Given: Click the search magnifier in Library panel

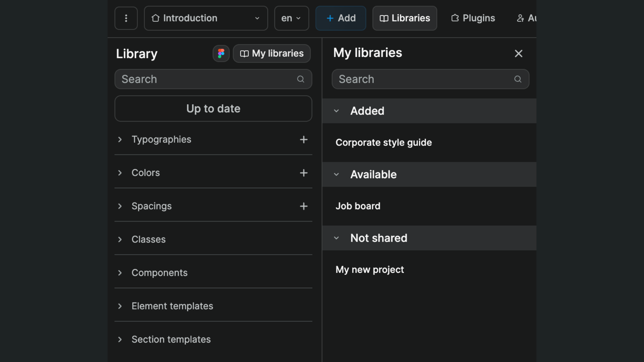Looking at the screenshot, I should click(301, 79).
